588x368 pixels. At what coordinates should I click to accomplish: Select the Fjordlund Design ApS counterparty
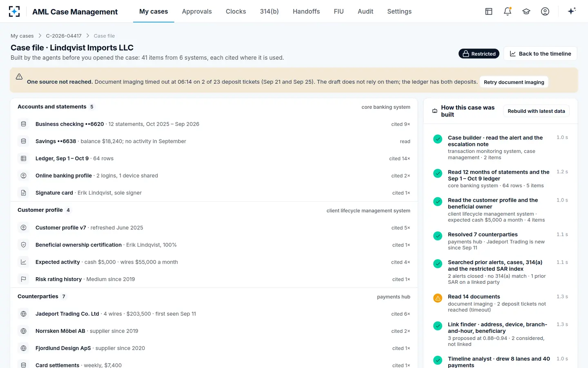click(x=214, y=348)
